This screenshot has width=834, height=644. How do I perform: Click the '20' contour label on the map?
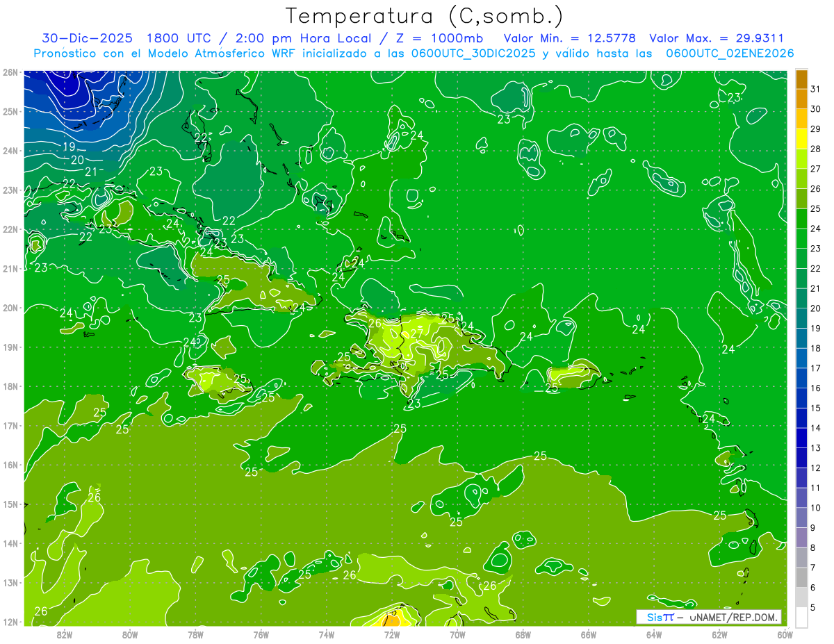[77, 160]
